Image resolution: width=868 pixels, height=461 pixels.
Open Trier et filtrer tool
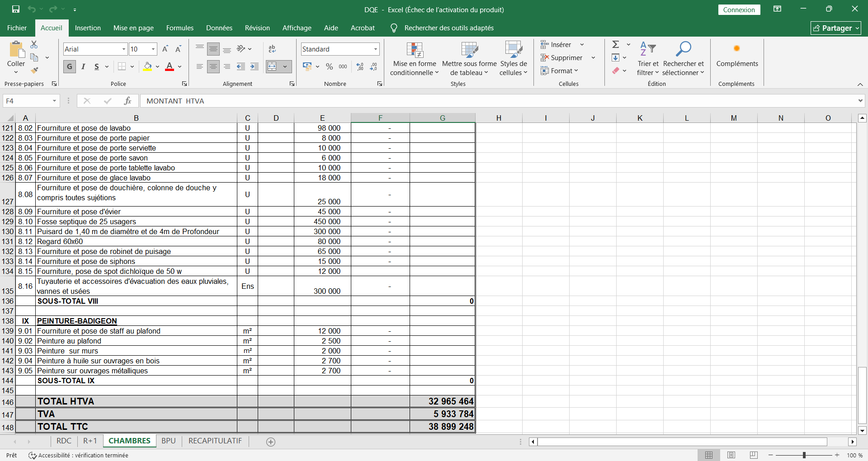[647, 59]
